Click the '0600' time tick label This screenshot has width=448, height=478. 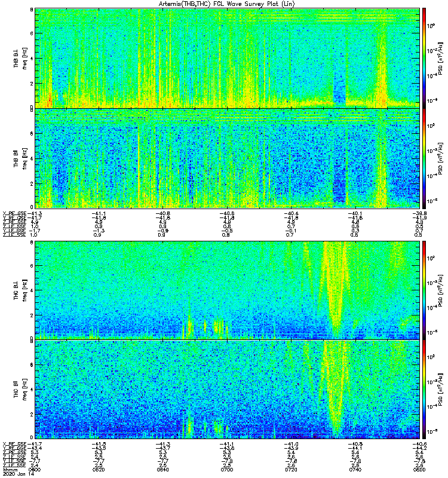[x=35, y=470]
